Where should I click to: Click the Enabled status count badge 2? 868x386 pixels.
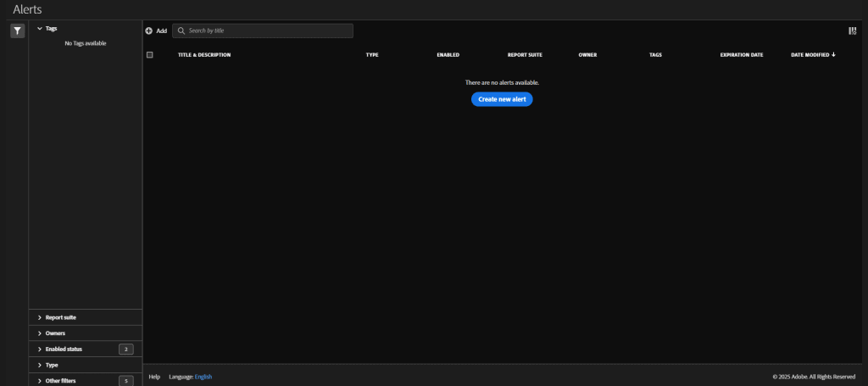[x=126, y=350]
